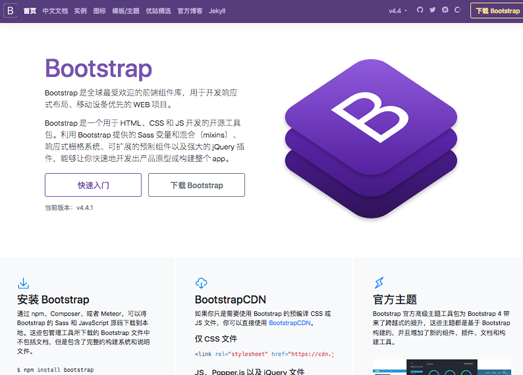This screenshot has width=523, height=375.
Task: Click the npm install bootstrap code line
Action: click(x=55, y=370)
